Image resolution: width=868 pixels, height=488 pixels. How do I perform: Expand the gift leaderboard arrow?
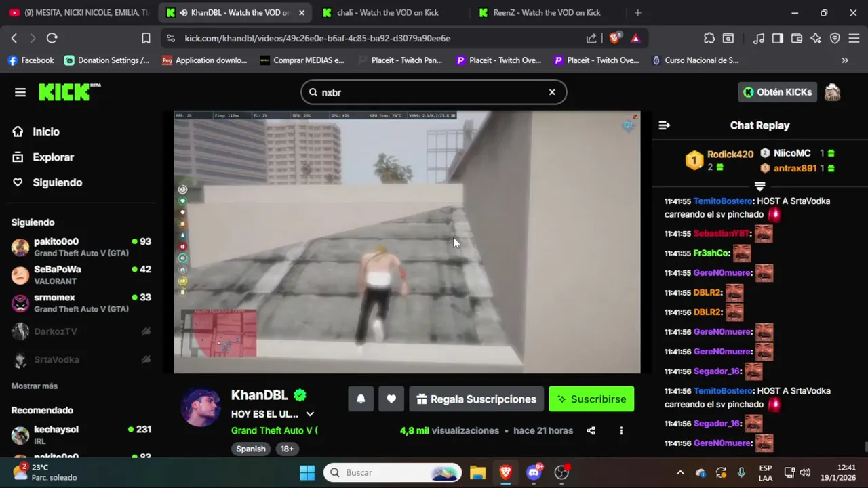(759, 186)
